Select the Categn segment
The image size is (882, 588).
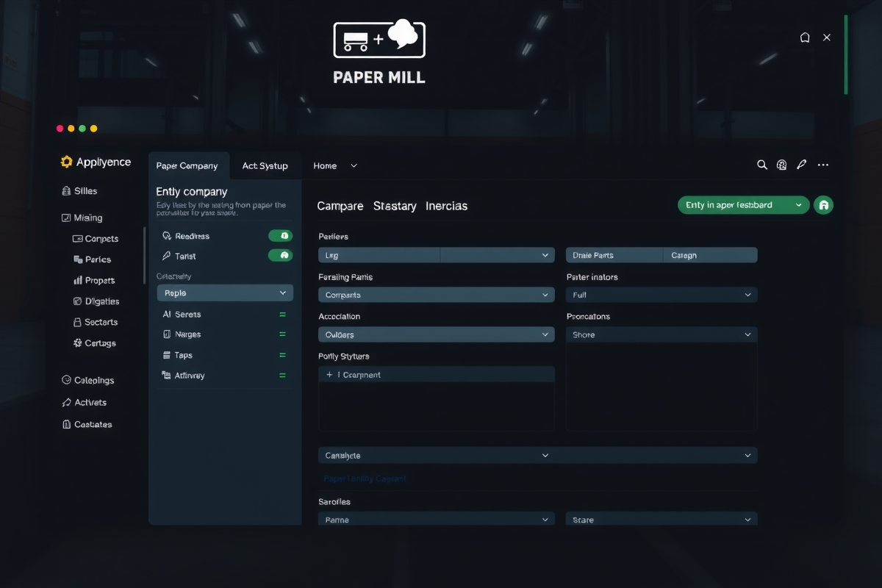point(710,255)
